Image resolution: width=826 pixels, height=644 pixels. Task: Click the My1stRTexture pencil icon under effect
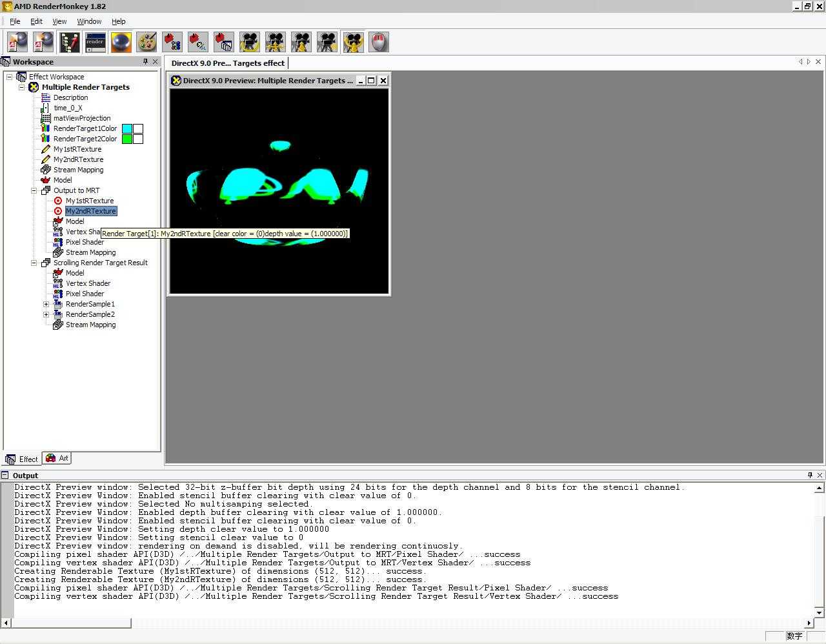[46, 149]
